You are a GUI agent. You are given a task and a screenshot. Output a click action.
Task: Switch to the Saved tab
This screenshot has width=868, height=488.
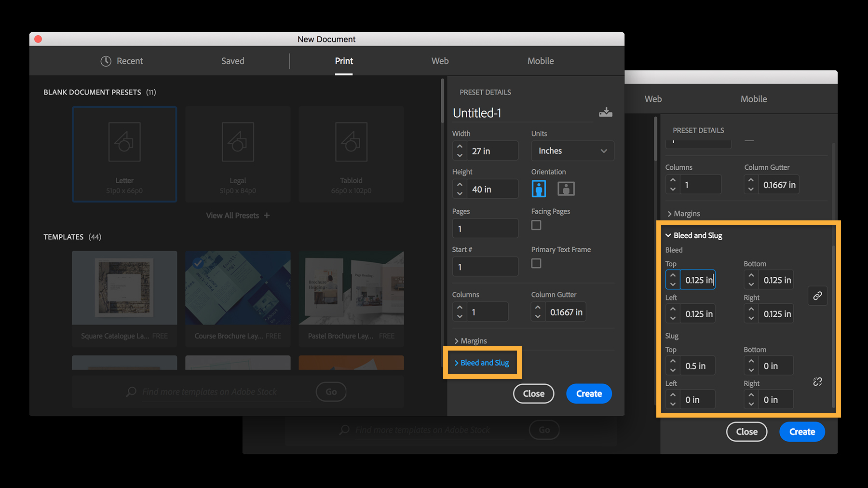[232, 61]
